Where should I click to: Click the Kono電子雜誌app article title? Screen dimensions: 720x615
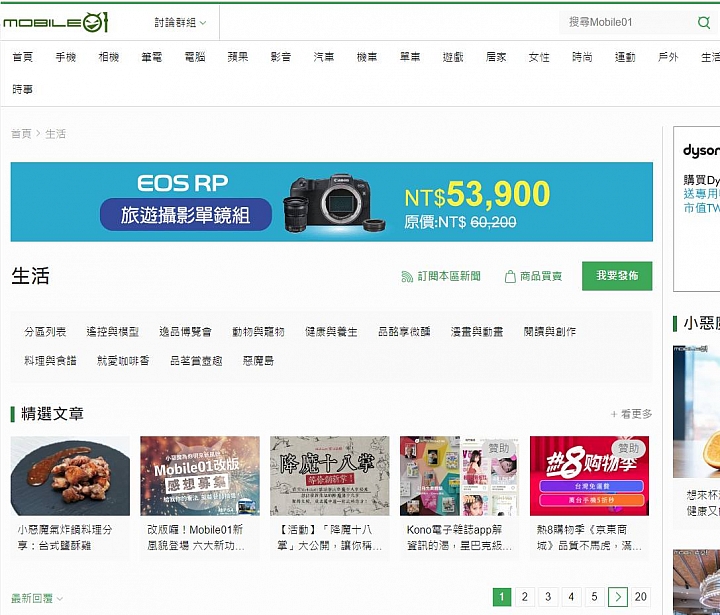(x=459, y=537)
